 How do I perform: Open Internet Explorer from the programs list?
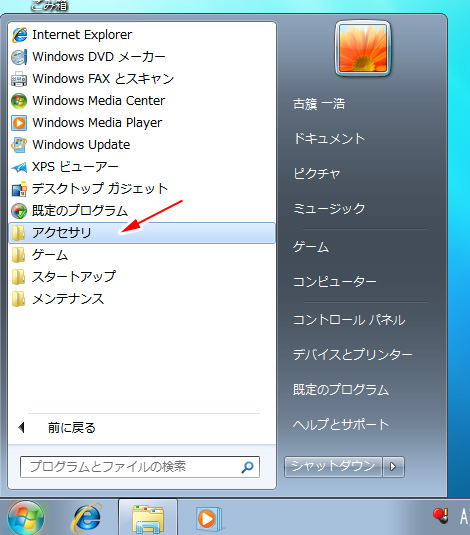point(142,35)
